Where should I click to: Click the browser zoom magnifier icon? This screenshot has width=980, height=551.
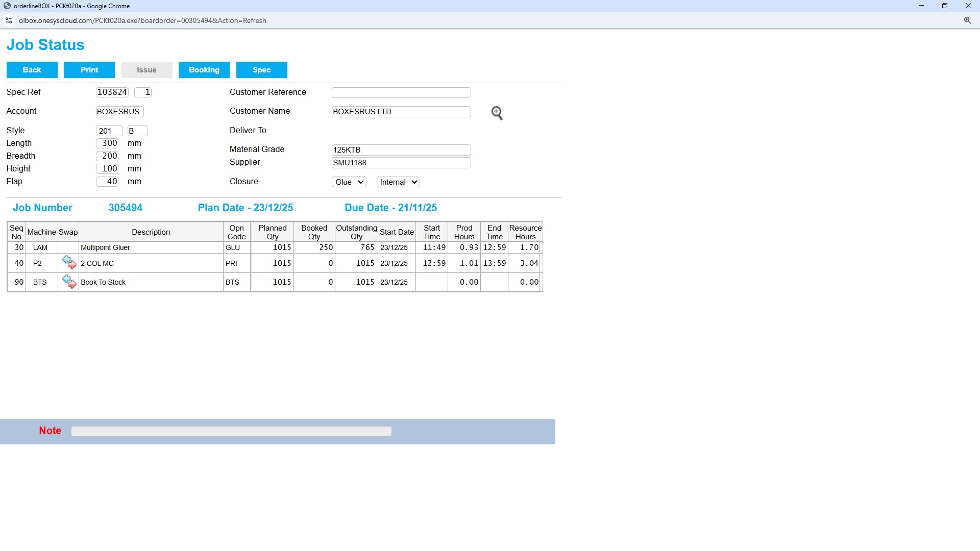pyautogui.click(x=967, y=20)
